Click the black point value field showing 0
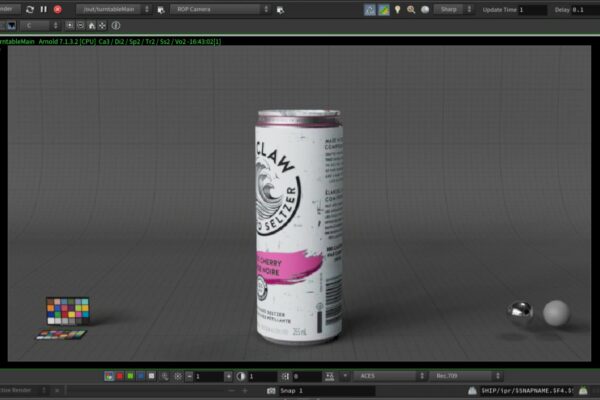 coord(307,377)
